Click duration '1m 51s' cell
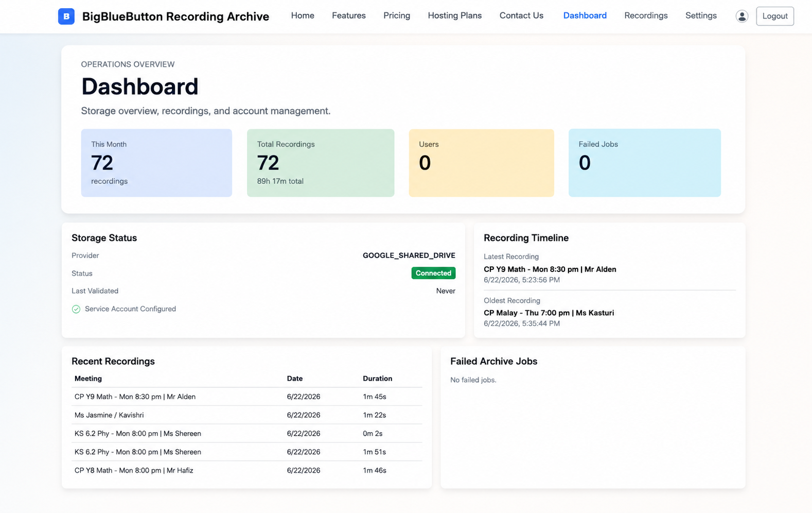Image resolution: width=812 pixels, height=513 pixels. coord(374,452)
